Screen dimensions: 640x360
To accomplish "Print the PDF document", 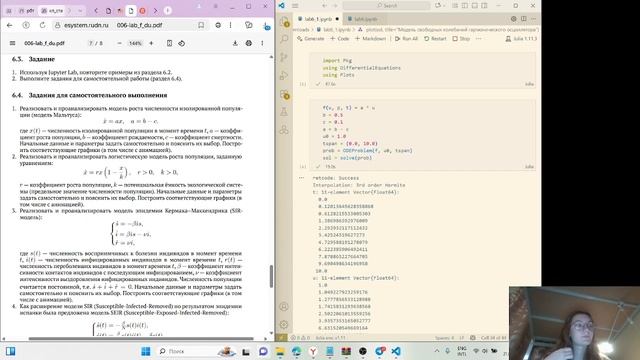I will [249, 43].
